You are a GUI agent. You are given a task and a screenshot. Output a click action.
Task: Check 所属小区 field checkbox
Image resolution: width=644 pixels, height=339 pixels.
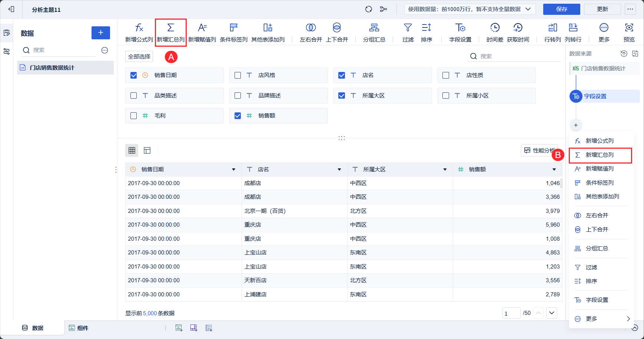point(446,96)
